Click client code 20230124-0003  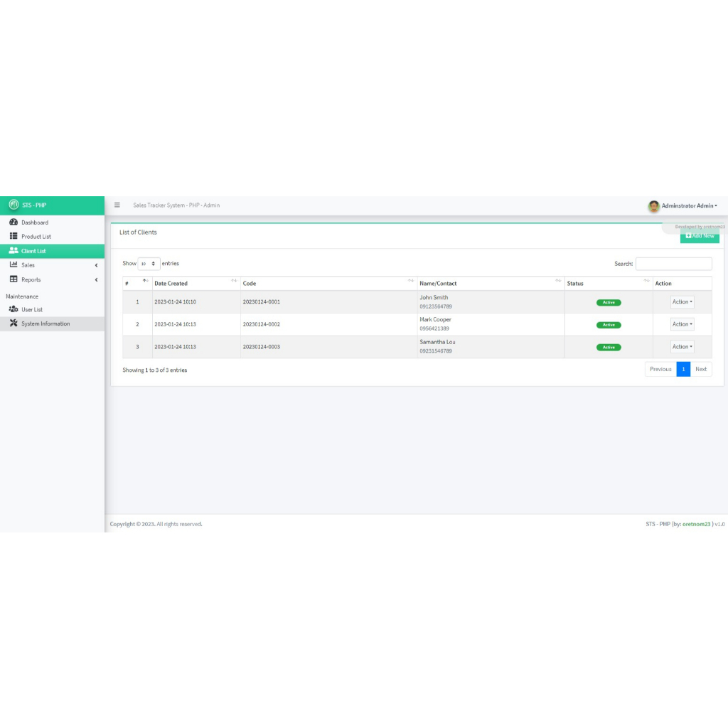coord(262,347)
